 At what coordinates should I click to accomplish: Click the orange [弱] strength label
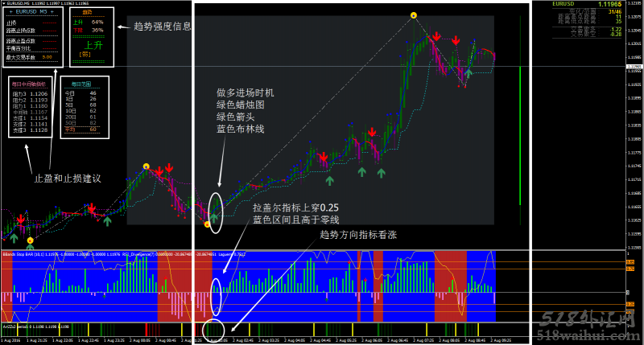(85, 55)
